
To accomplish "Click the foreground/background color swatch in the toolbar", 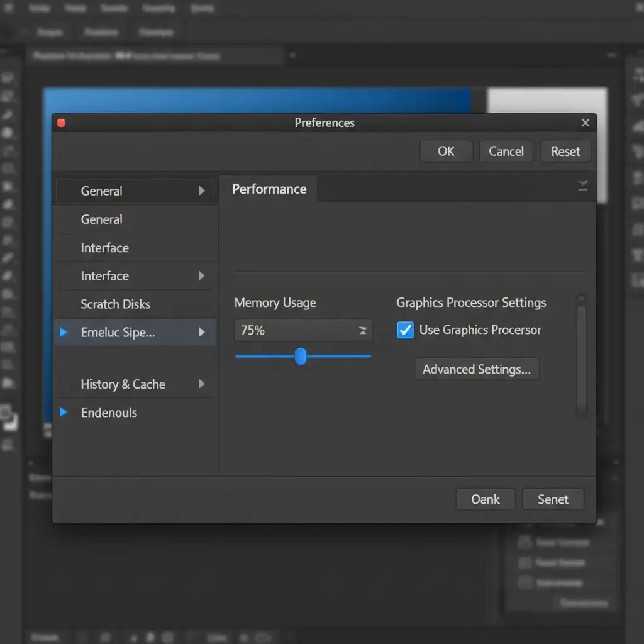I will pyautogui.click(x=9, y=418).
